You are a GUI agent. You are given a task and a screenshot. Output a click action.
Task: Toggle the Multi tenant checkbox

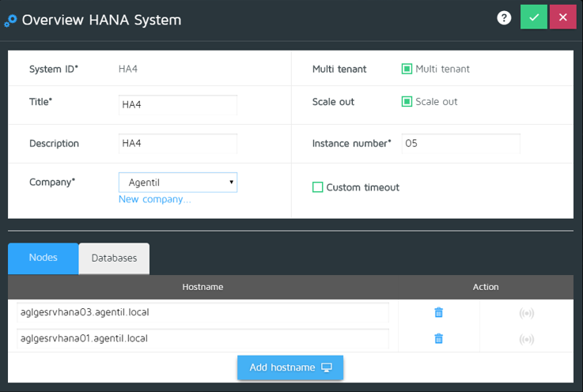tap(407, 69)
